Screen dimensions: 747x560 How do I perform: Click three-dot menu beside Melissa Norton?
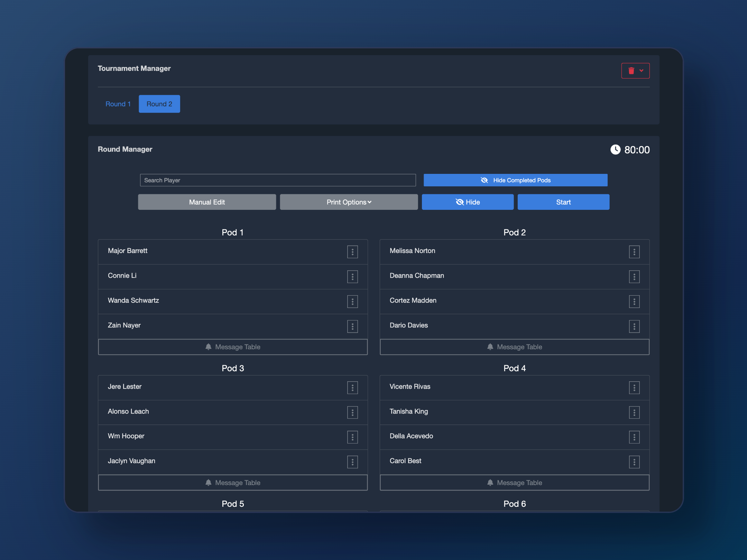[634, 252]
